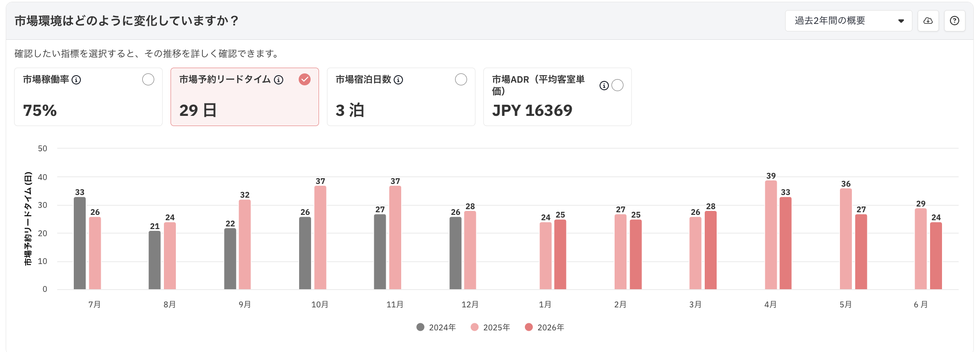
Task: Select the 市場ADR radio button
Action: (617, 85)
